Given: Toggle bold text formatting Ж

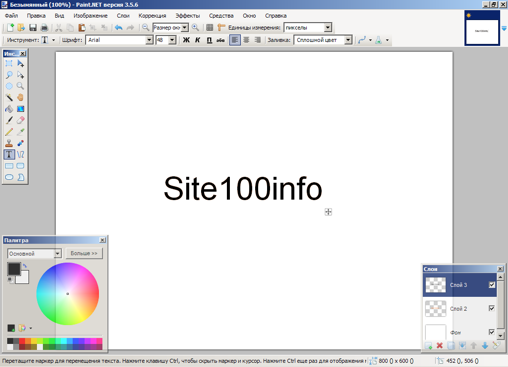Looking at the screenshot, I should pos(186,40).
